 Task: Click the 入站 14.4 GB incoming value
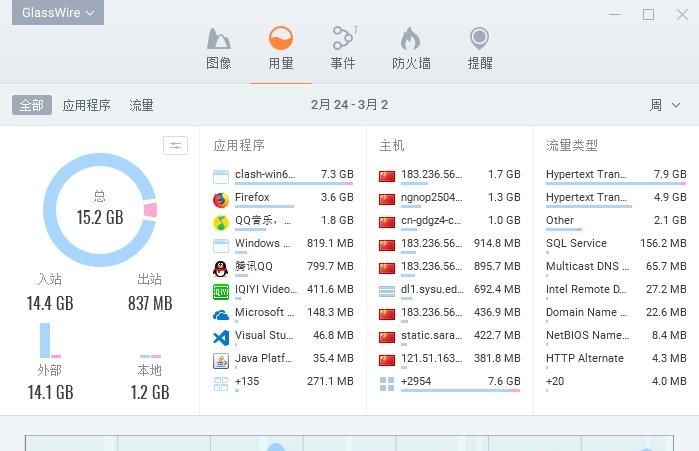[50, 303]
